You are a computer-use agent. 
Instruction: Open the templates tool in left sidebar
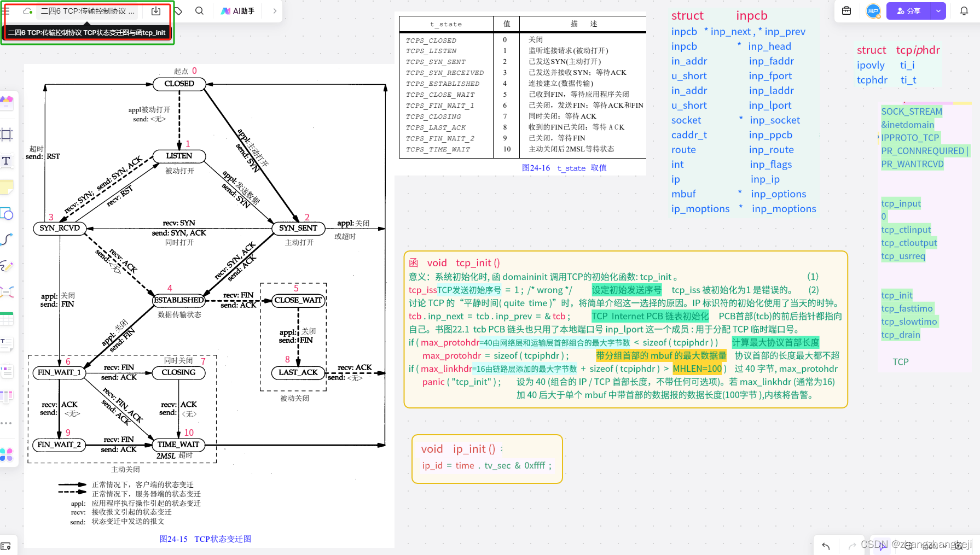pyautogui.click(x=7, y=102)
